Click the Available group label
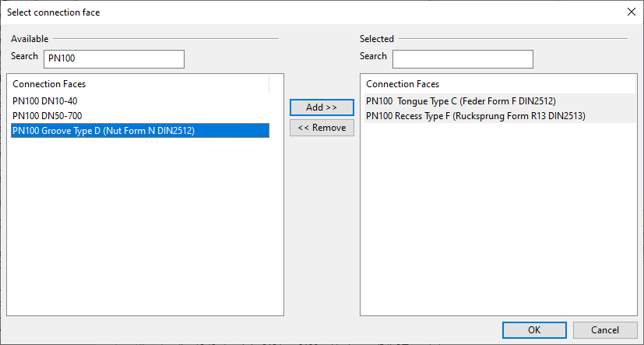The image size is (644, 345). pyautogui.click(x=30, y=38)
